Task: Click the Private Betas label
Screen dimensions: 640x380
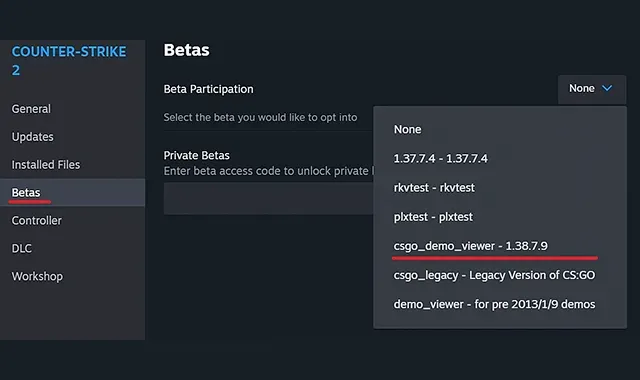Action: 196,156
